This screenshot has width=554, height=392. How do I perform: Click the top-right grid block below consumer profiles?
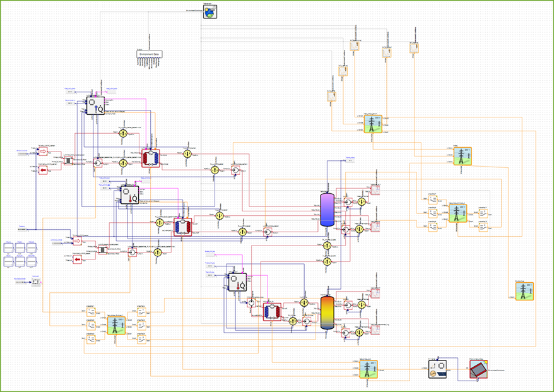point(373,124)
